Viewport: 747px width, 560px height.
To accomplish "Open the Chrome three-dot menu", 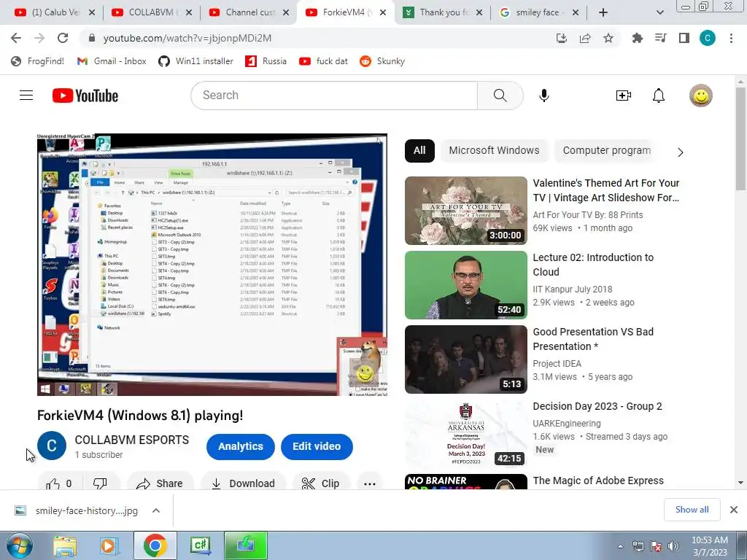I will coord(731,38).
